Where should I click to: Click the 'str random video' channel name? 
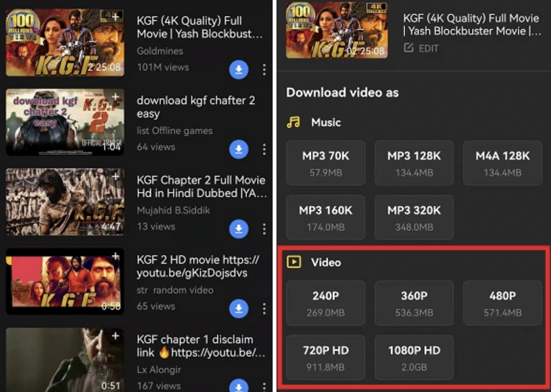175,290
